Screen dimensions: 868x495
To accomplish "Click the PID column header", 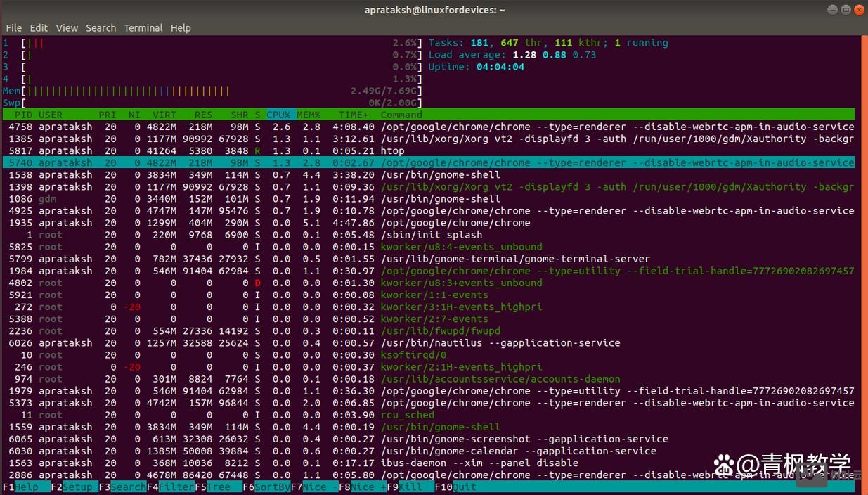I will point(23,115).
